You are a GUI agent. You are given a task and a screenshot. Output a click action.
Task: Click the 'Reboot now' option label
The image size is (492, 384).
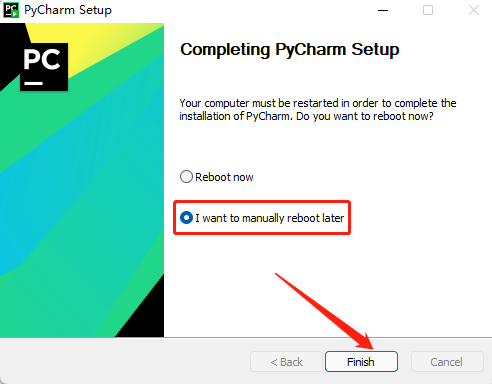(x=224, y=177)
